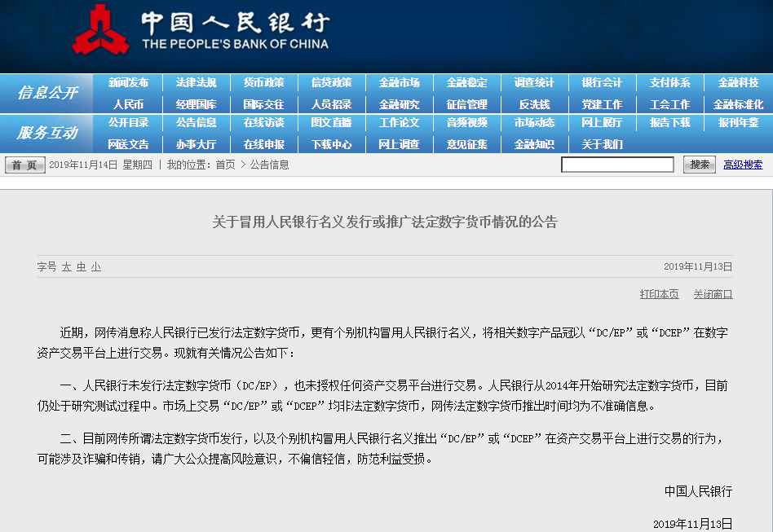Image resolution: width=773 pixels, height=532 pixels.
Task: Navigate to 金融科技
Action: 738,81
